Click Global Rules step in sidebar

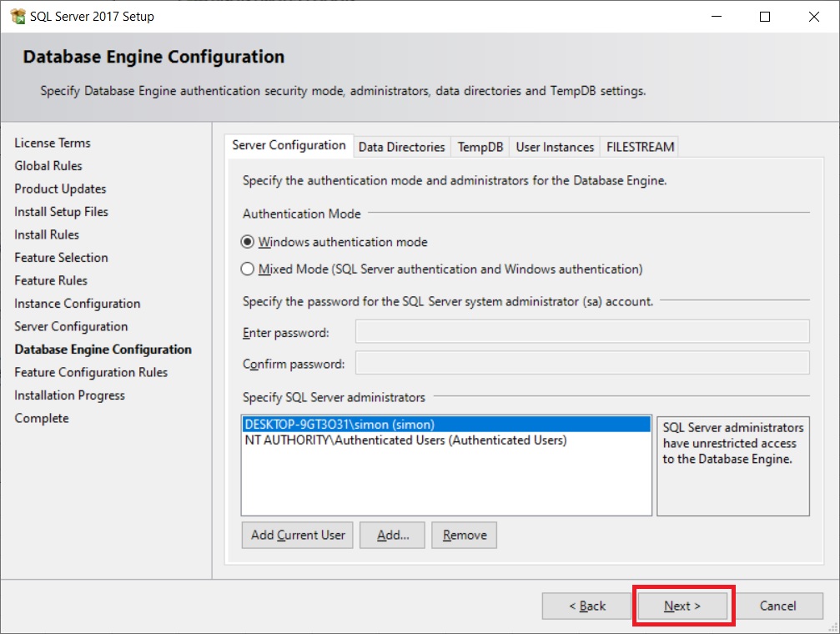(x=48, y=166)
